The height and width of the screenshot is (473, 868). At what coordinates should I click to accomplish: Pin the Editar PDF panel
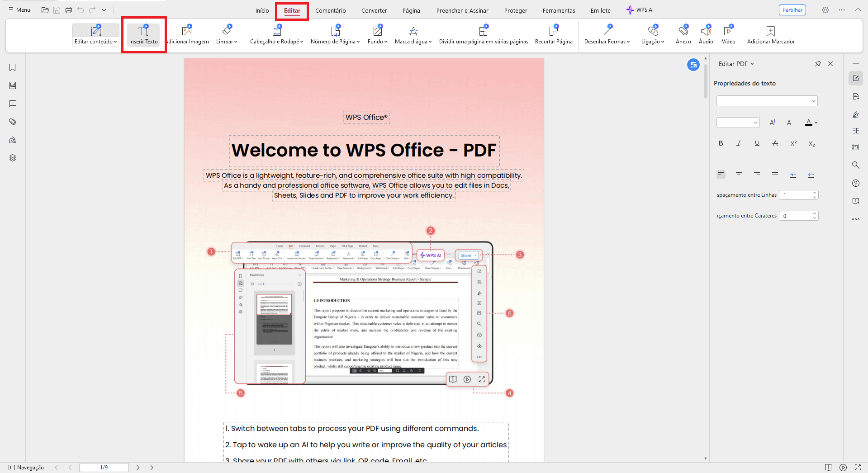click(818, 64)
